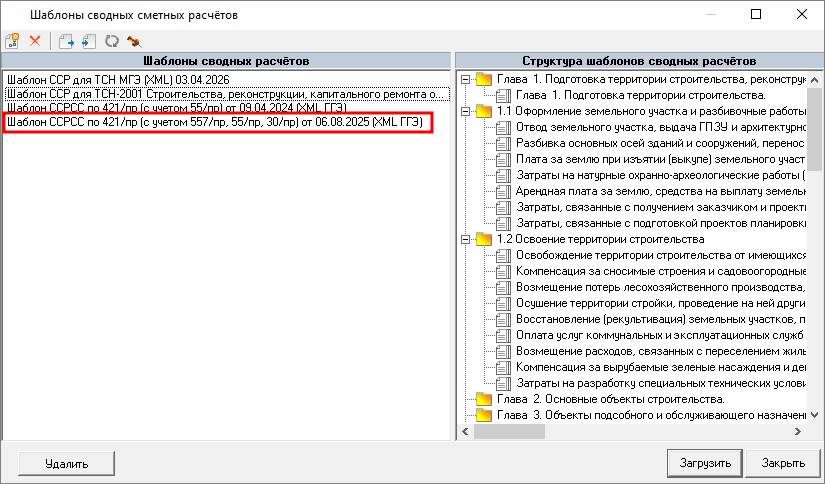Click the create new template icon
This screenshot has width=825, height=484.
12,41
